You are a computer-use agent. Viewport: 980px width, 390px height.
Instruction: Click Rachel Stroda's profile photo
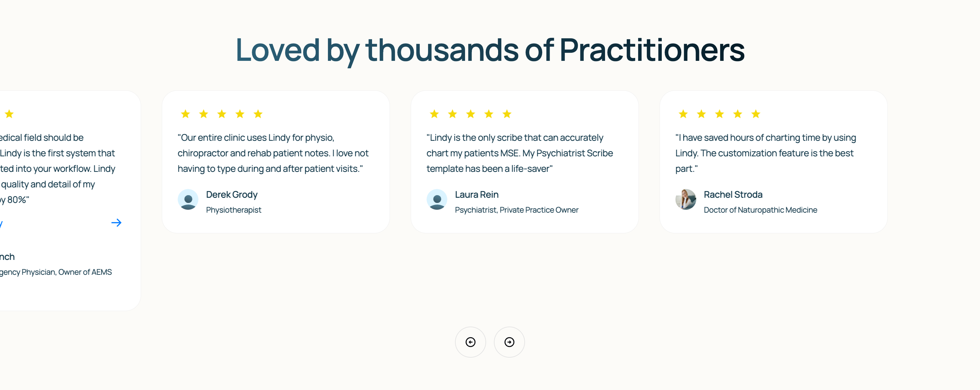point(685,200)
